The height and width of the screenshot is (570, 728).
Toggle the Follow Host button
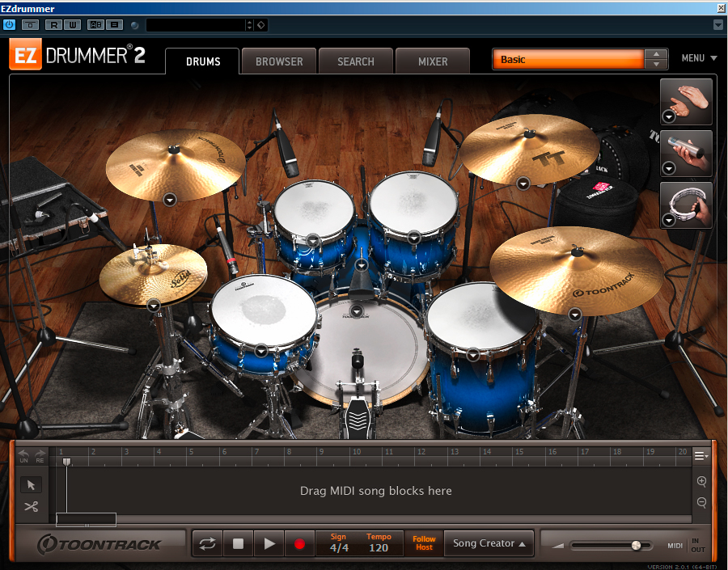(424, 543)
